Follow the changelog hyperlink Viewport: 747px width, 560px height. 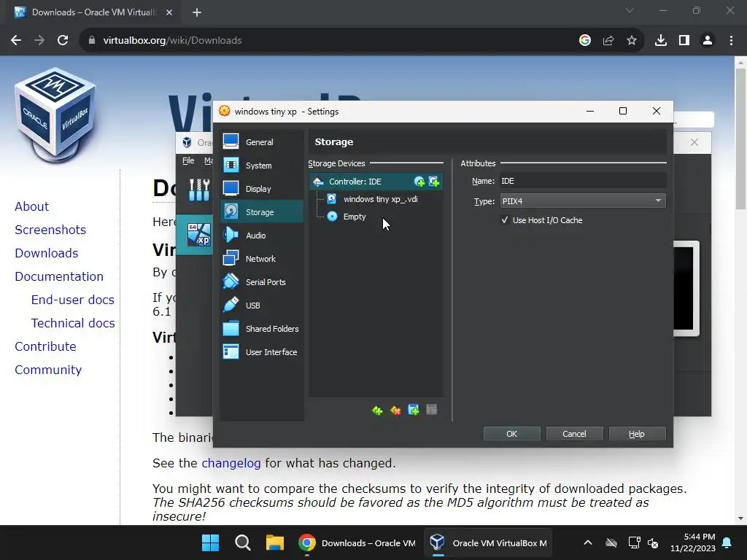point(231,463)
